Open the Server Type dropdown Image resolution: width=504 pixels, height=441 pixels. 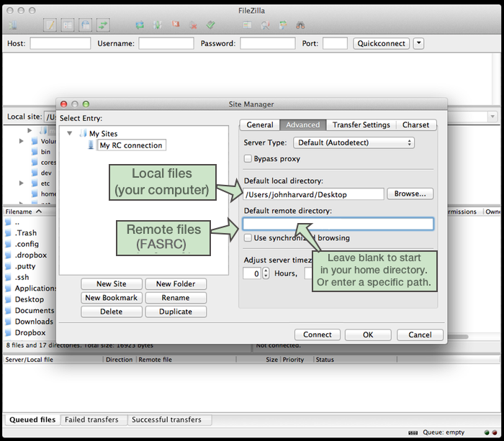[354, 142]
